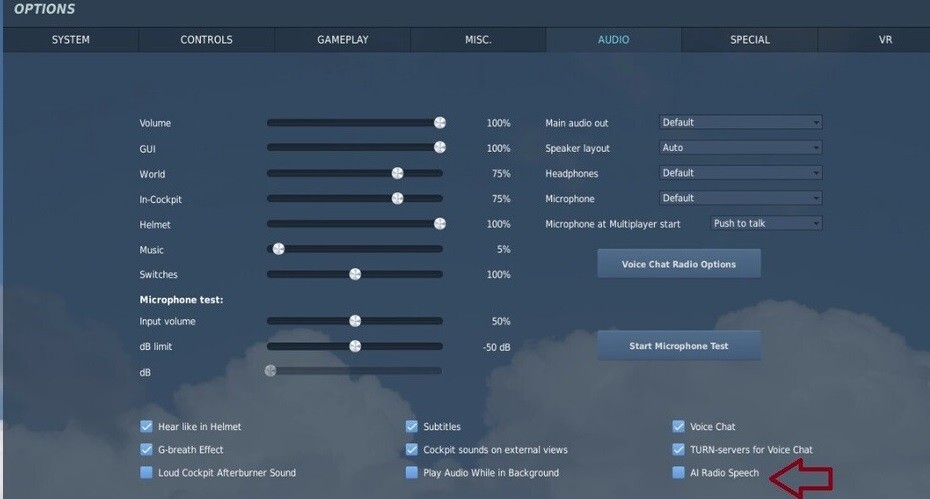
Task: Select the MISC. tab
Action: point(478,40)
